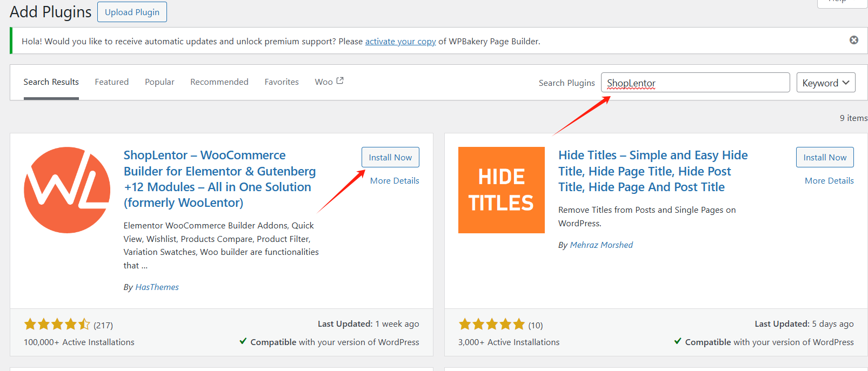
Task: View More Details for Hide Titles
Action: [829, 181]
